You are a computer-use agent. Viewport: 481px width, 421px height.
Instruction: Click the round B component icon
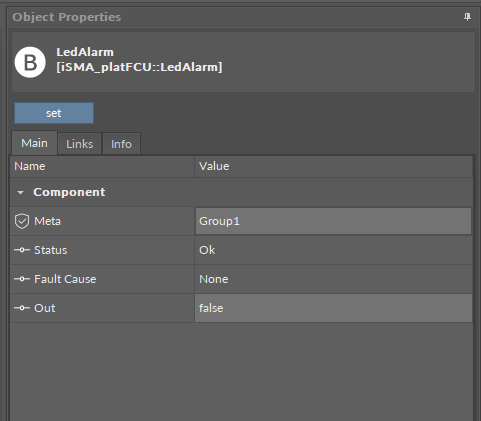pyautogui.click(x=30, y=62)
